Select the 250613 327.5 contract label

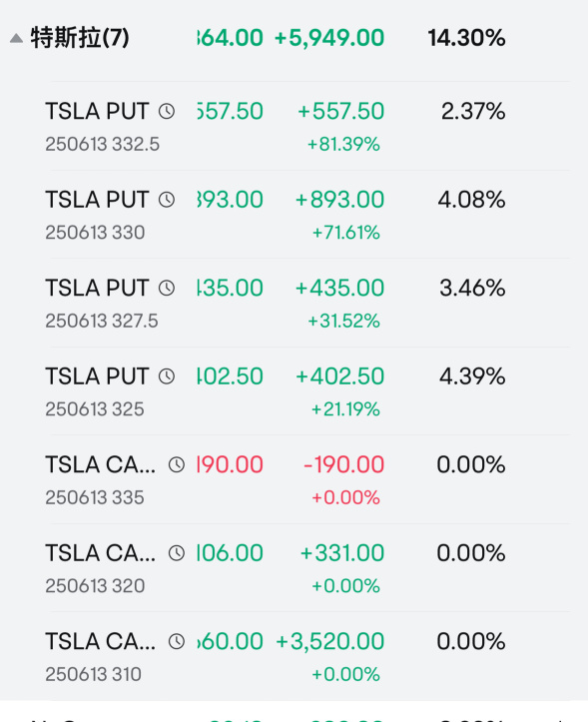[101, 321]
